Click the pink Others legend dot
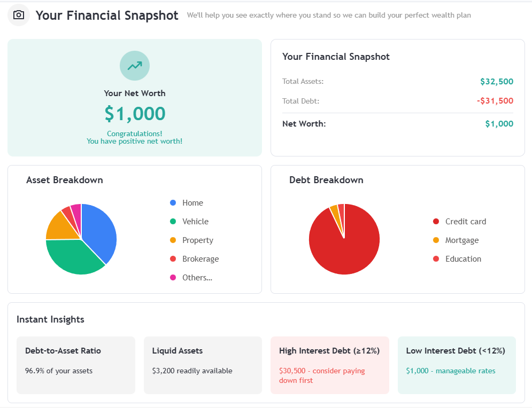The image size is (532, 408). point(173,278)
